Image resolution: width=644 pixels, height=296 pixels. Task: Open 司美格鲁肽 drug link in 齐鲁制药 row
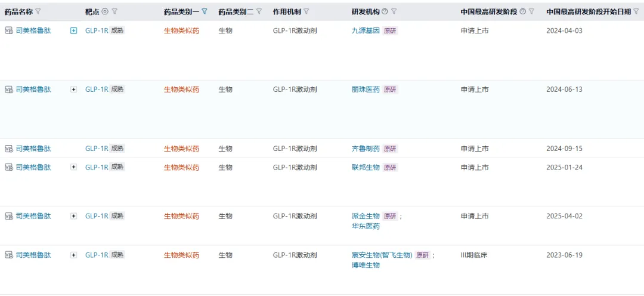(33, 149)
